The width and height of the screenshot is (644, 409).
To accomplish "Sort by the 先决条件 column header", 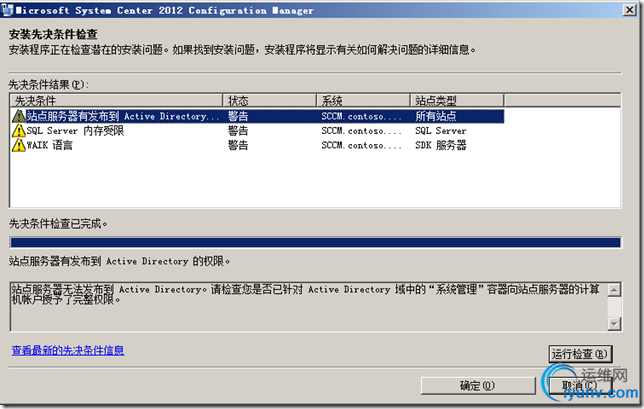I will click(116, 101).
